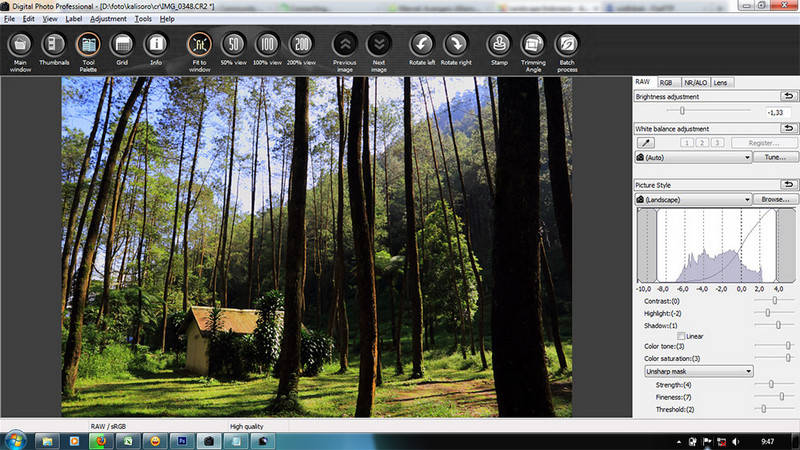Switch to 50% view

(x=234, y=49)
